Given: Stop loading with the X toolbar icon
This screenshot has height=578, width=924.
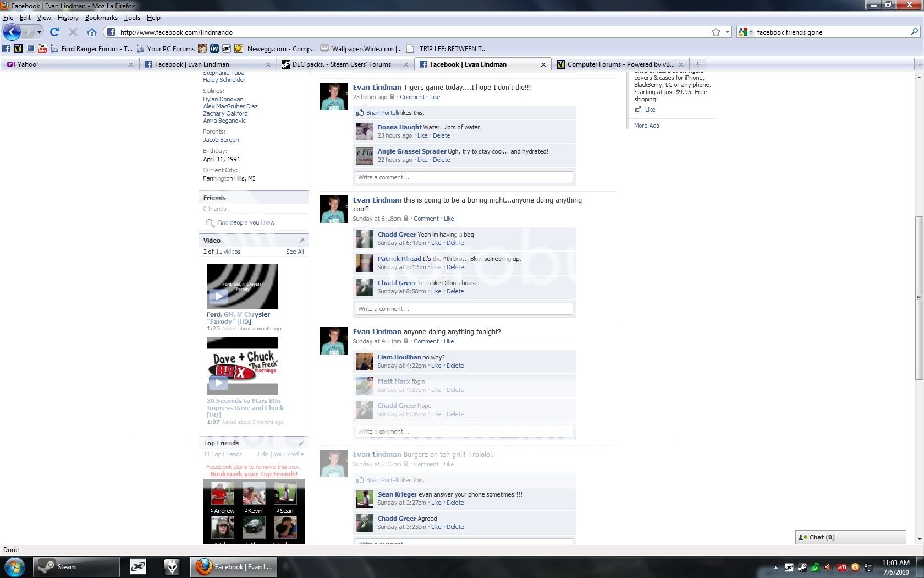Looking at the screenshot, I should [73, 32].
